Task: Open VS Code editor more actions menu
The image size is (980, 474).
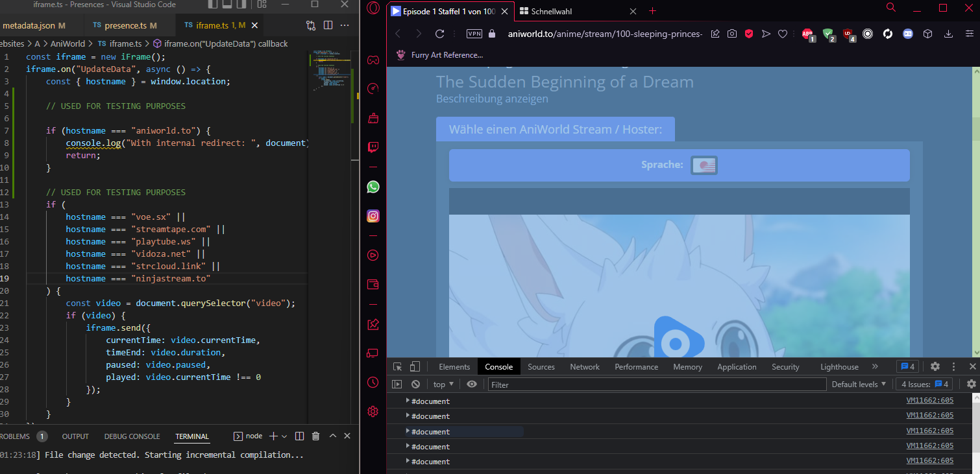Action: tap(345, 25)
